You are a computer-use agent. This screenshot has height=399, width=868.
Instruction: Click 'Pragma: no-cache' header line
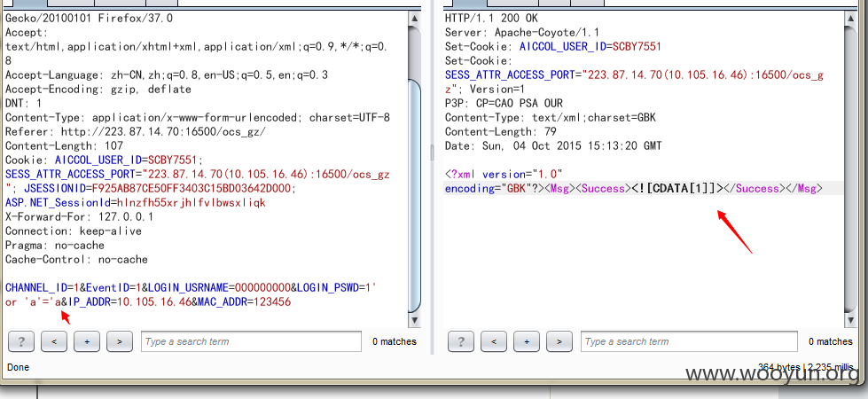click(x=55, y=246)
